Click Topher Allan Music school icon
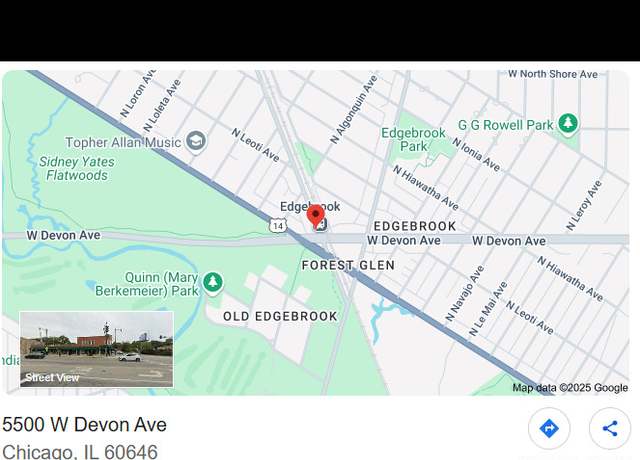 [196, 141]
